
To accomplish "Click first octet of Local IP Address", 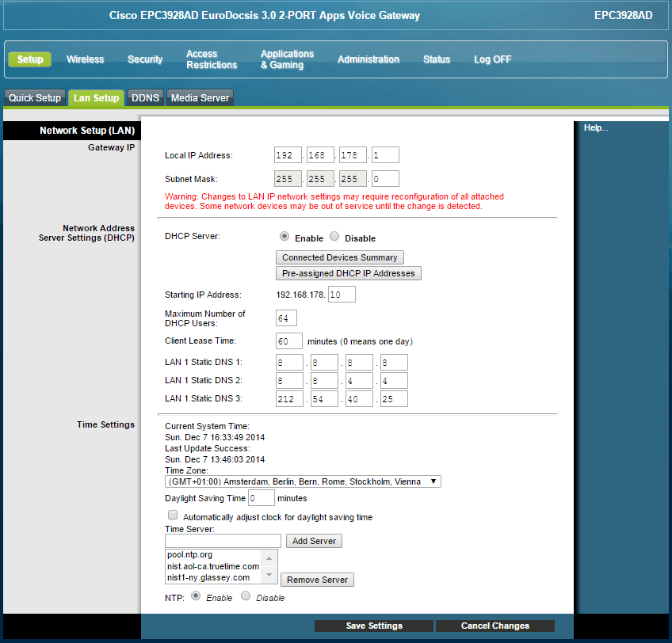I will point(288,154).
